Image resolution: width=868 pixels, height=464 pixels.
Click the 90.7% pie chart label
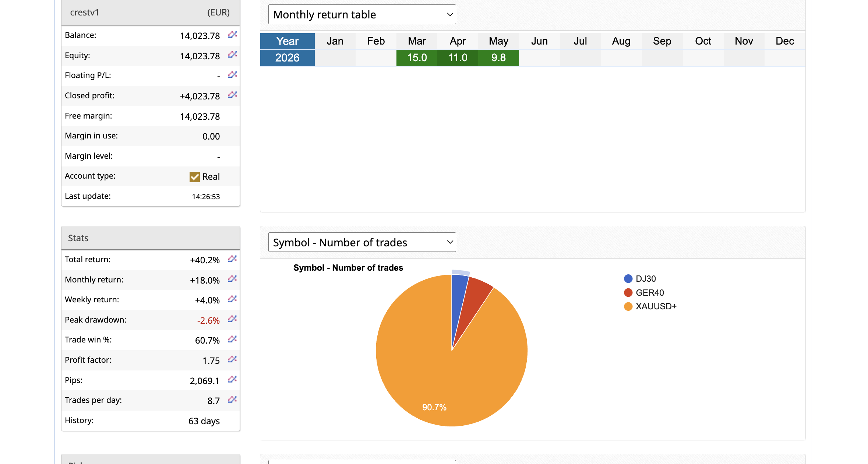[434, 407]
